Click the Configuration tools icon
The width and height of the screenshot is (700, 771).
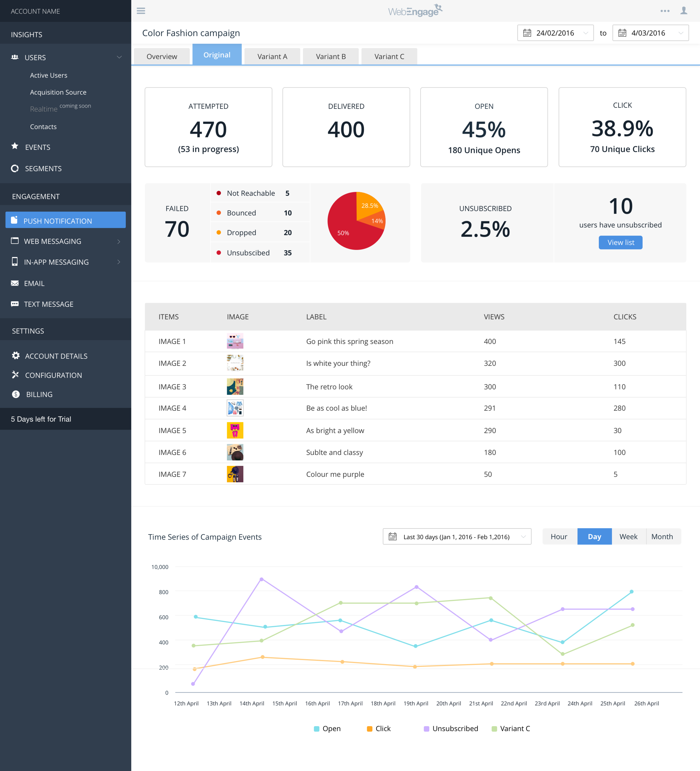click(15, 374)
